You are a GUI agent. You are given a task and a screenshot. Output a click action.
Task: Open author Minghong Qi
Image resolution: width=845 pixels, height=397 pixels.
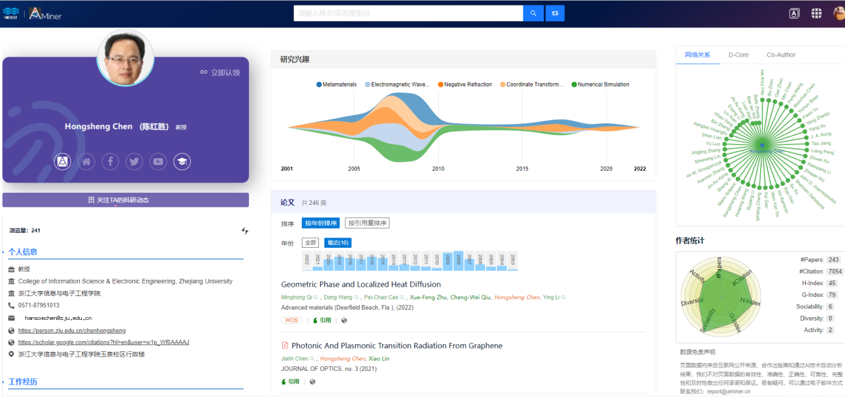pos(296,297)
